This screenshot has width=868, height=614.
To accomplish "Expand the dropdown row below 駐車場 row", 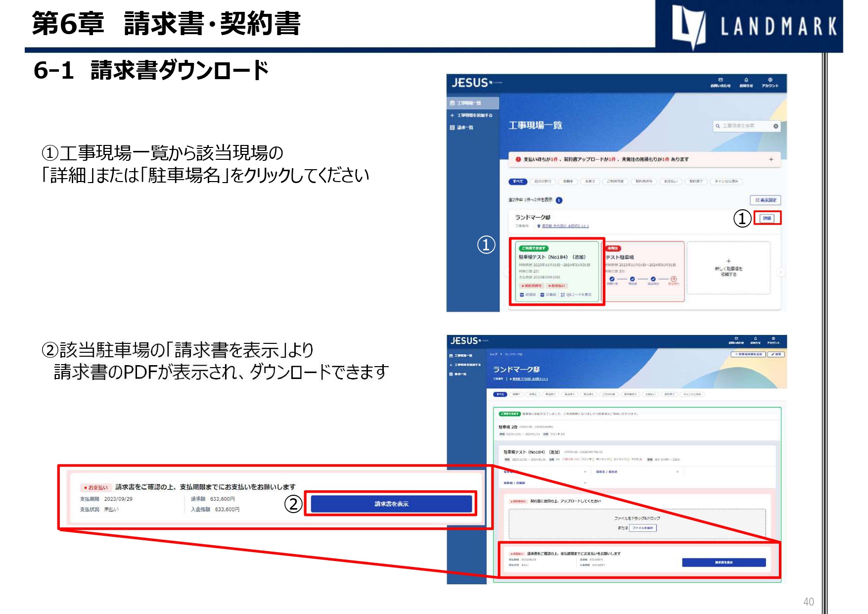I will (545, 483).
